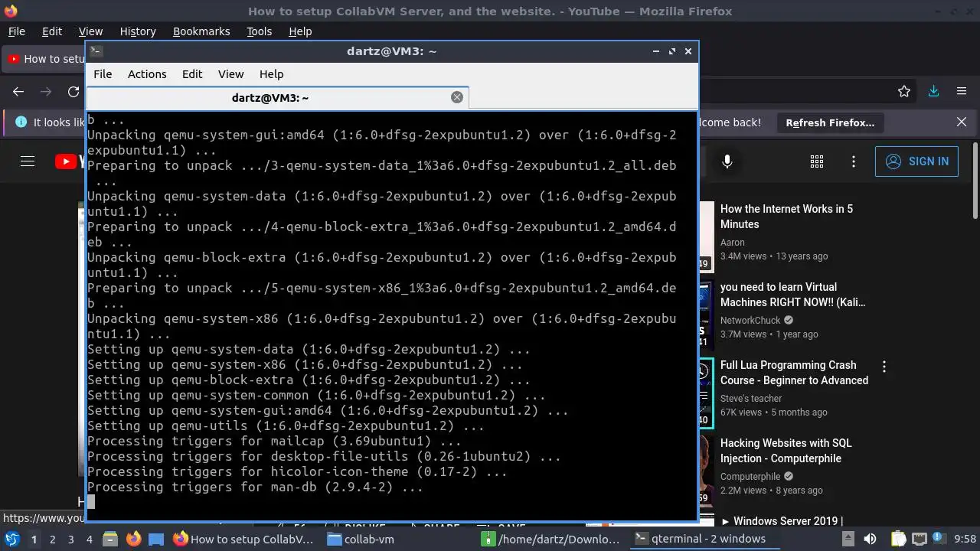Search YouTube with the microphone icon

[727, 161]
